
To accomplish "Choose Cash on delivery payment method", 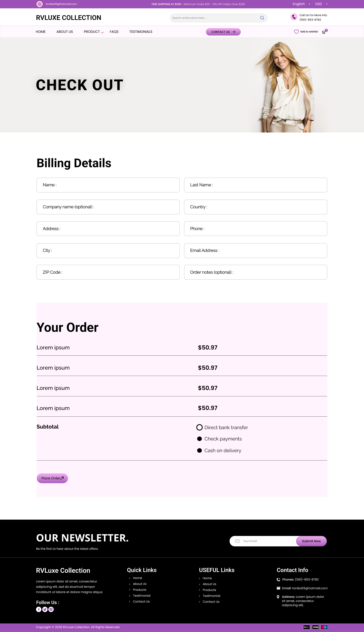I will [x=199, y=450].
